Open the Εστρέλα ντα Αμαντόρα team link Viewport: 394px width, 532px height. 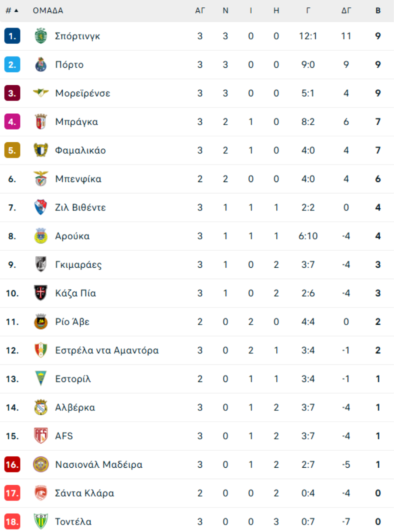click(107, 350)
